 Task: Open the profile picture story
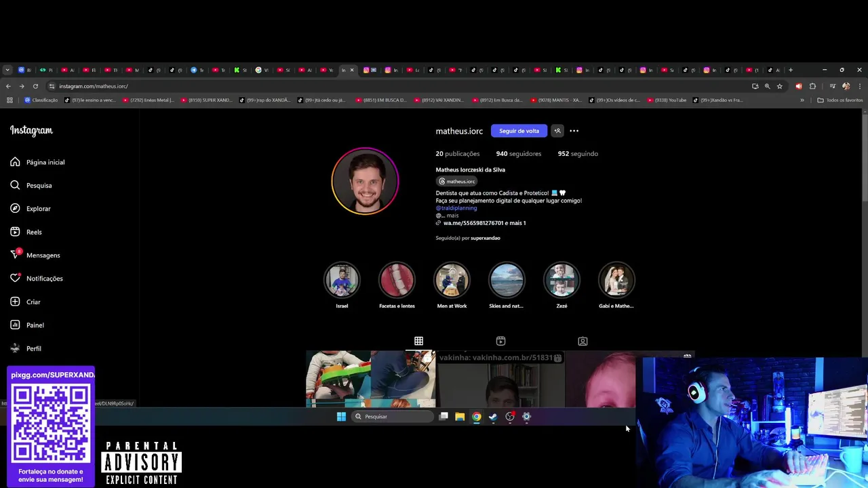(x=365, y=181)
